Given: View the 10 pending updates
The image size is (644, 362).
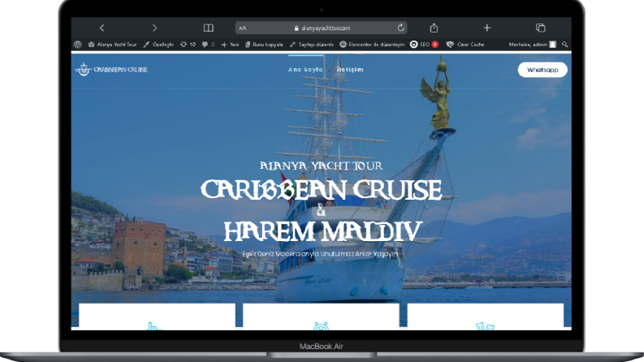Looking at the screenshot, I should (188, 45).
